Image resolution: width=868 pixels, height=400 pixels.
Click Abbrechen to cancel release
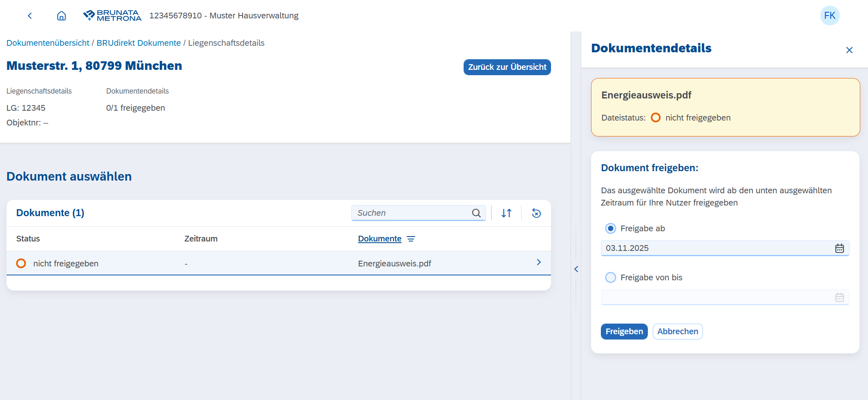click(x=678, y=331)
